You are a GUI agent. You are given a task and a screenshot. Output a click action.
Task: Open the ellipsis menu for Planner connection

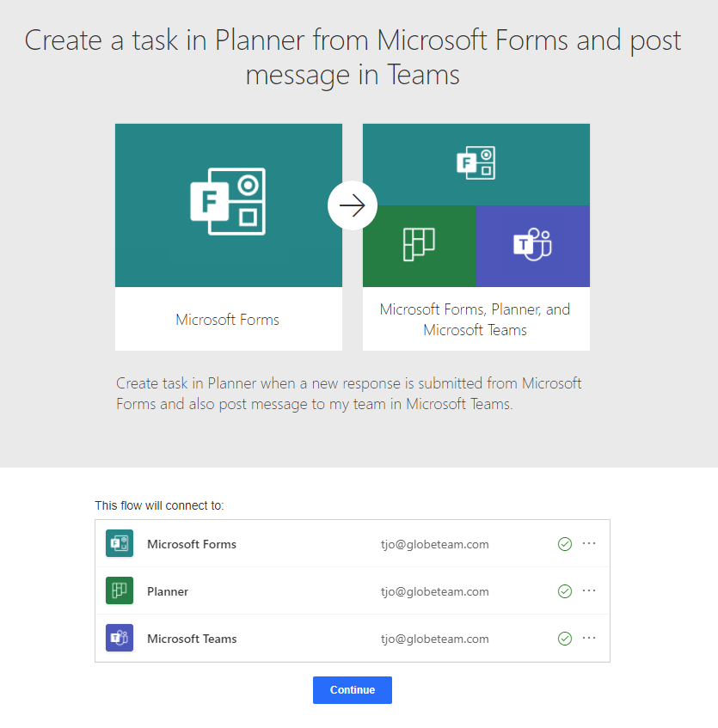[589, 590]
